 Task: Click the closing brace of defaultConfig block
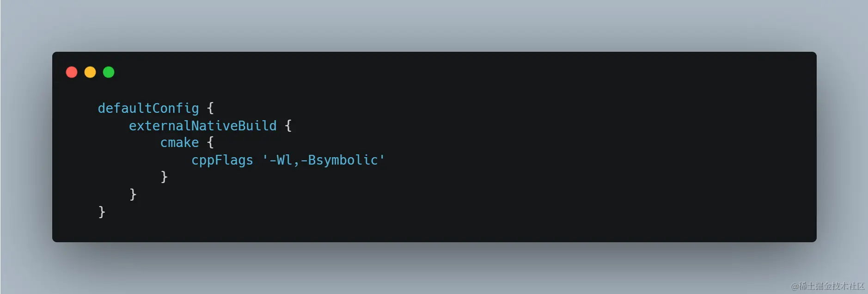[x=102, y=212]
